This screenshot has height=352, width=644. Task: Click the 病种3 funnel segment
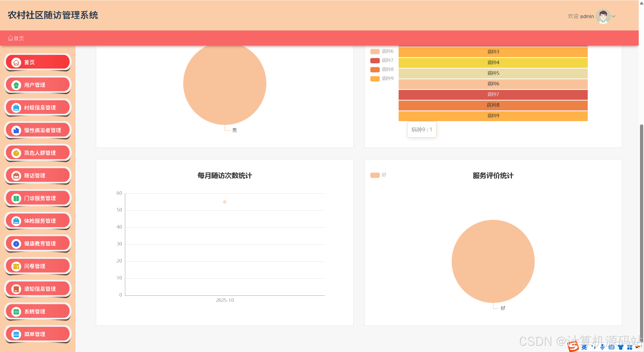point(493,52)
